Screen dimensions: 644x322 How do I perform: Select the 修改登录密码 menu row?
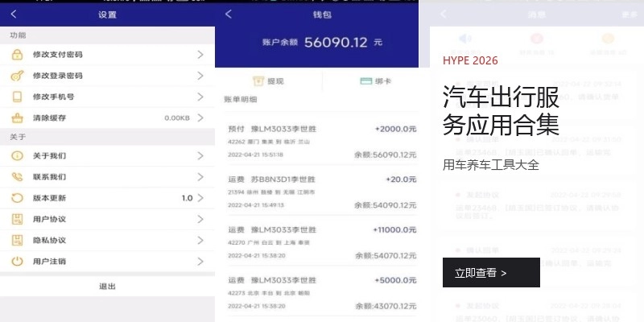[x=107, y=76]
